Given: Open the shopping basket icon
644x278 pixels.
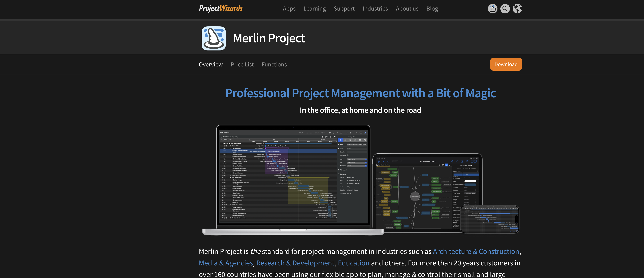Looking at the screenshot, I should pos(493,9).
